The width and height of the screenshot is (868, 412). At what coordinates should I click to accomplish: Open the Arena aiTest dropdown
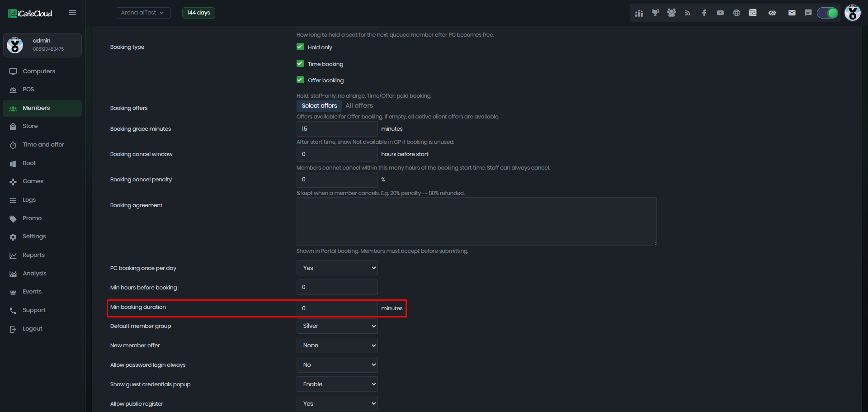click(x=143, y=13)
